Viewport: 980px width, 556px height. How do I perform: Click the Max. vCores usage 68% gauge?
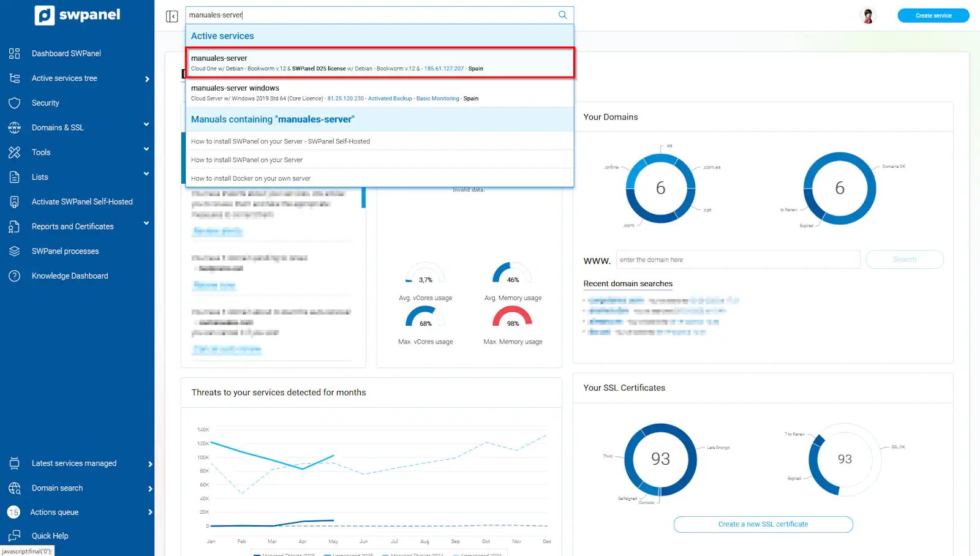pyautogui.click(x=426, y=317)
